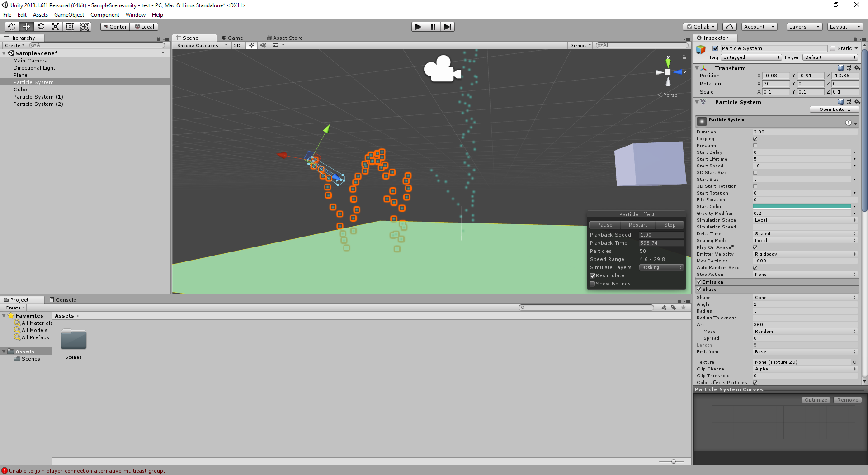Select the Rect Transform tool
This screenshot has height=475, width=868.
click(70, 27)
